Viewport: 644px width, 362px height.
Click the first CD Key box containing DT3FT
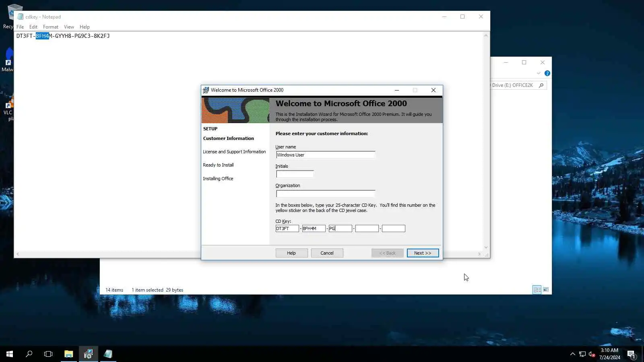[287, 228]
